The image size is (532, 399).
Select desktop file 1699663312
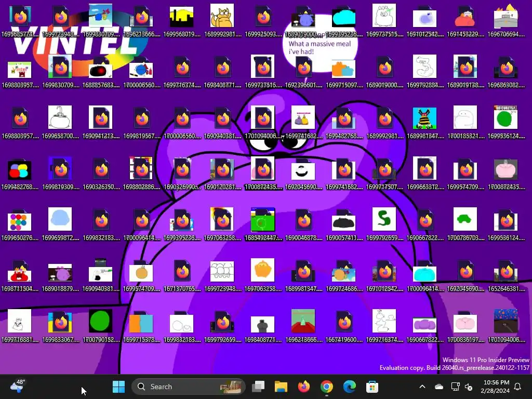click(x=425, y=173)
